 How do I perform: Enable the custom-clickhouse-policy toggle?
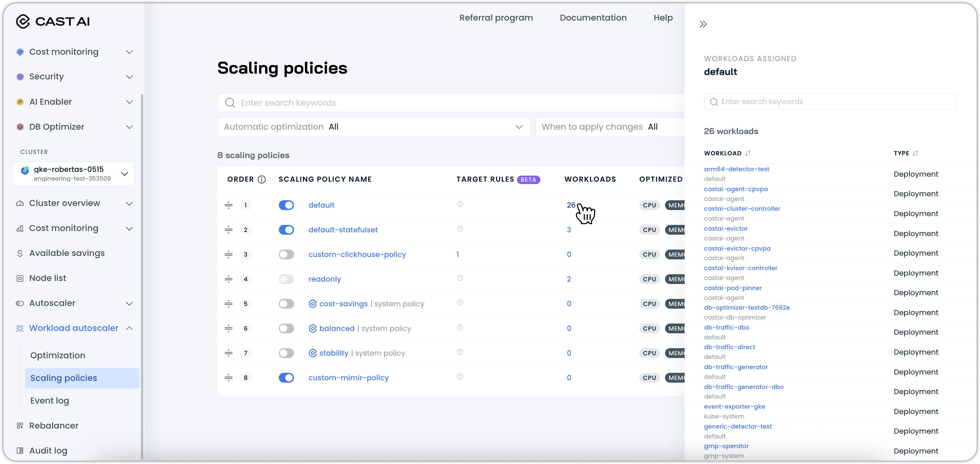(286, 254)
